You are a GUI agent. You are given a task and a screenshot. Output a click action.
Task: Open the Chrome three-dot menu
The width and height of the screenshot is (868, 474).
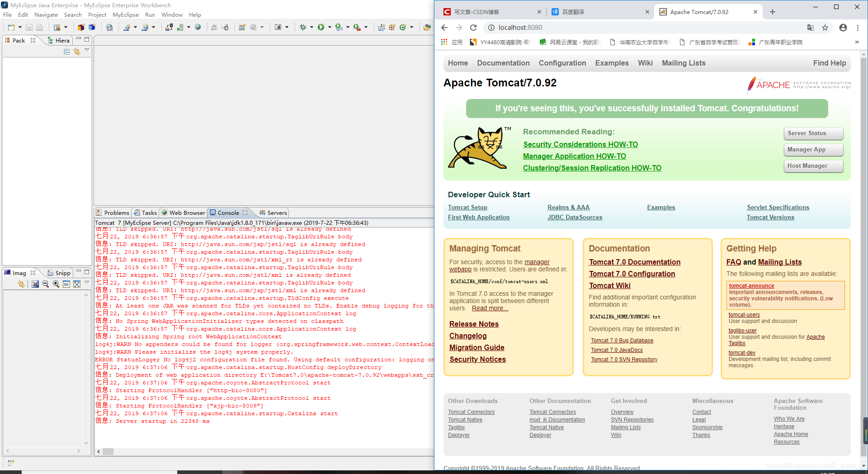coord(858,28)
